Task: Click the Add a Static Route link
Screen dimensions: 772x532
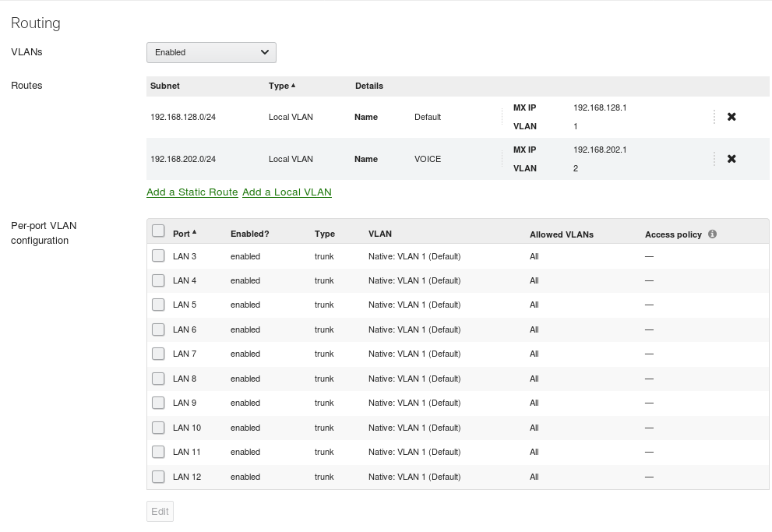Action: (x=192, y=192)
